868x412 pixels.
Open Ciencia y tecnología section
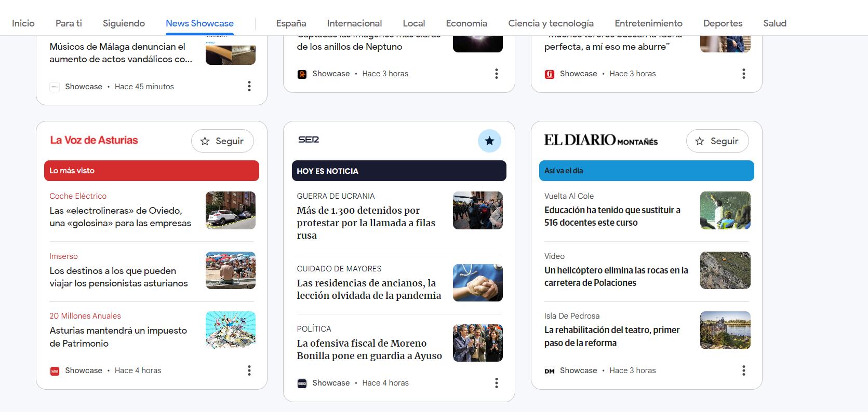[551, 23]
